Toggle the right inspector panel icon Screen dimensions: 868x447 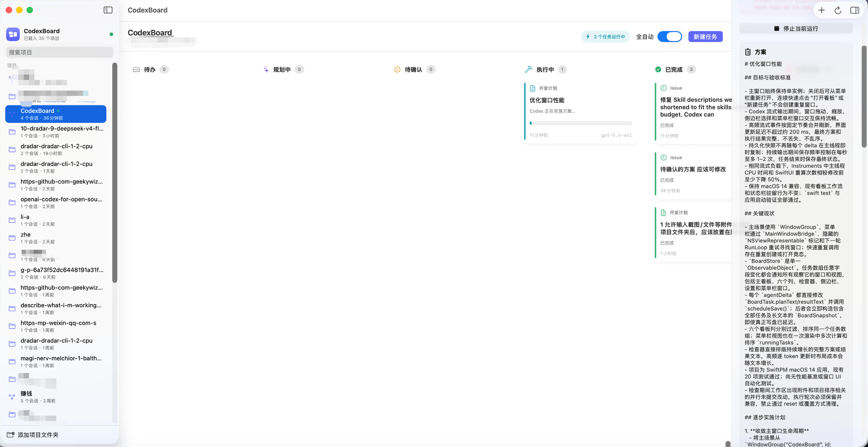(x=854, y=10)
